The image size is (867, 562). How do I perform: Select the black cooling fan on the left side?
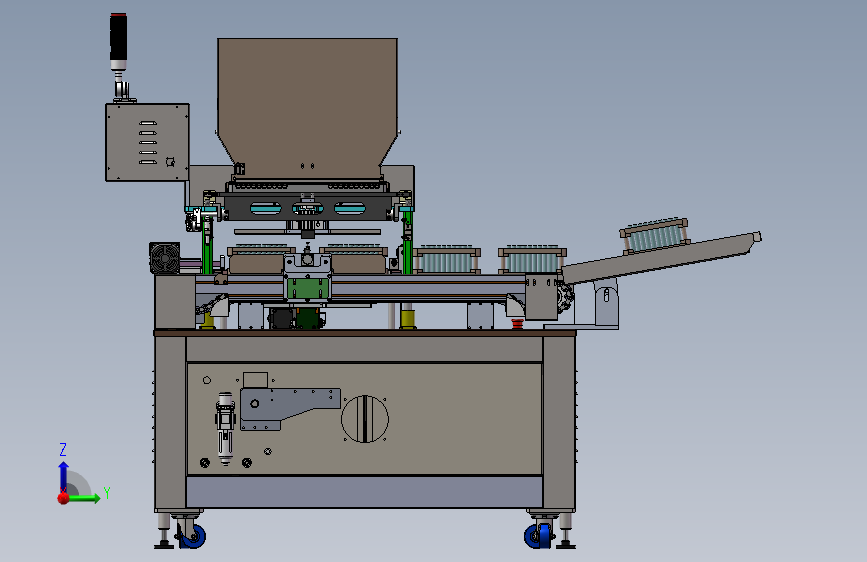point(164,258)
